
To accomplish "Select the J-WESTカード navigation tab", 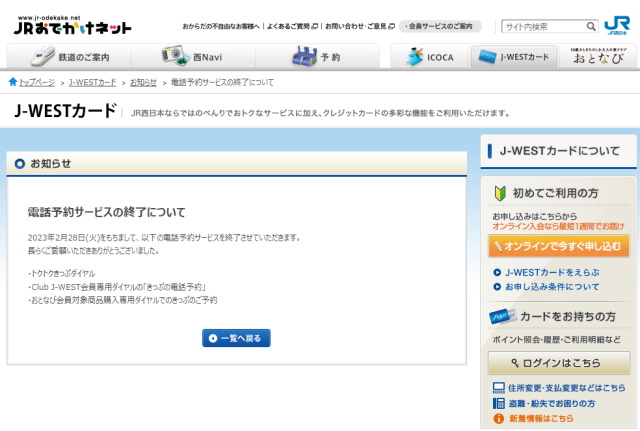I will click(514, 57).
